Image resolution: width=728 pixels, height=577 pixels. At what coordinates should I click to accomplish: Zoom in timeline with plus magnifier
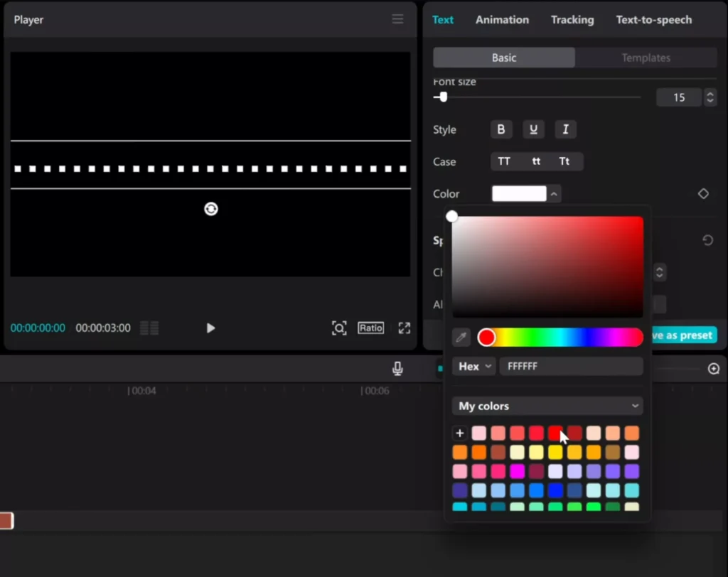[714, 369]
